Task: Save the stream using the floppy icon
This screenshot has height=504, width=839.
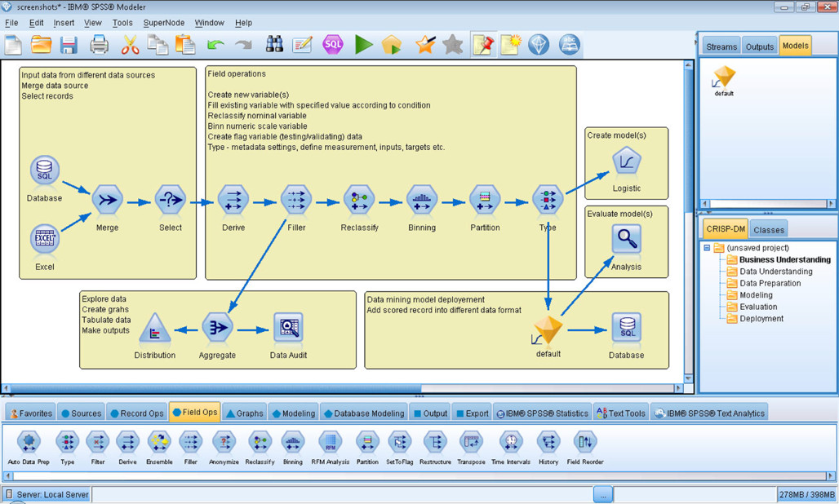Action: click(x=69, y=45)
